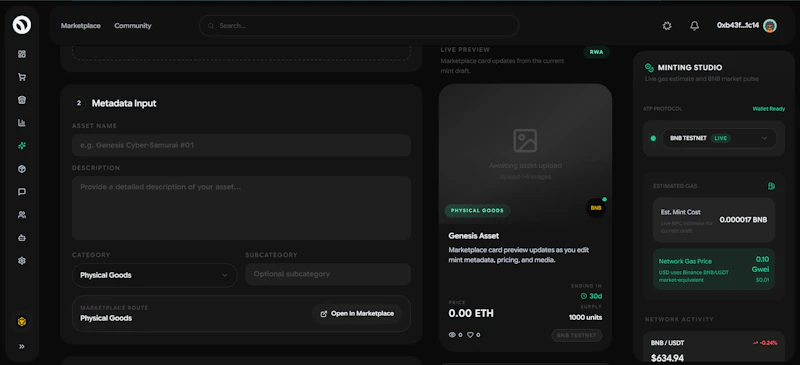The height and width of the screenshot is (365, 800).
Task: Click the Wallet Ready status text
Action: point(769,109)
